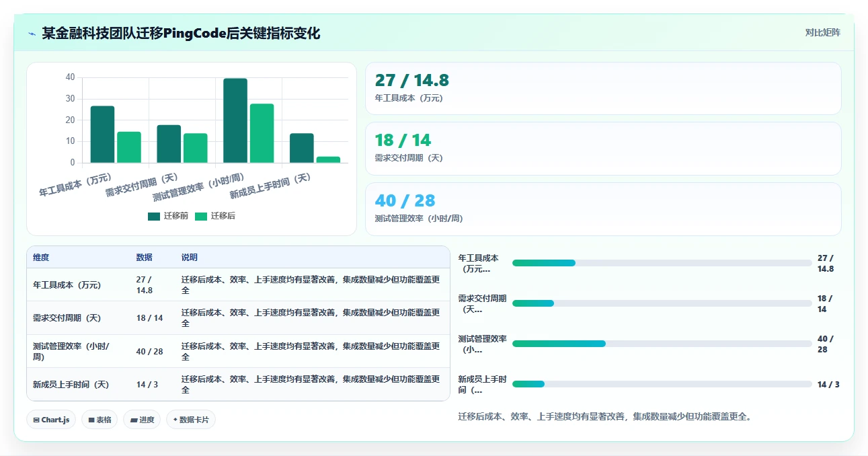
Task: Click the y-axis value 10
Action: (x=71, y=141)
